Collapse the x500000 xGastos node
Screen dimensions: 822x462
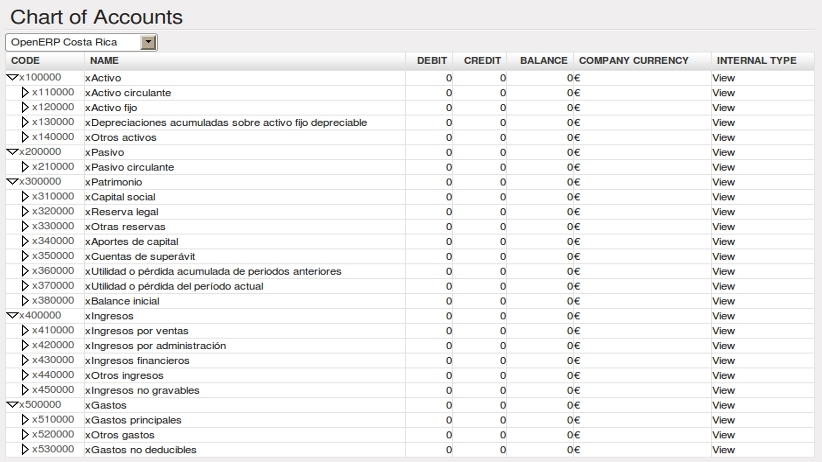point(12,405)
